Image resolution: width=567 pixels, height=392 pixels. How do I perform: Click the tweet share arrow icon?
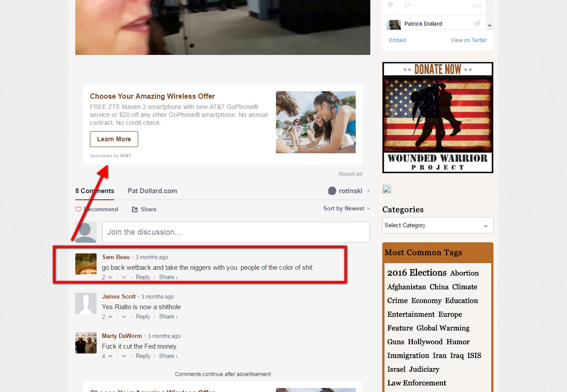point(408,5)
